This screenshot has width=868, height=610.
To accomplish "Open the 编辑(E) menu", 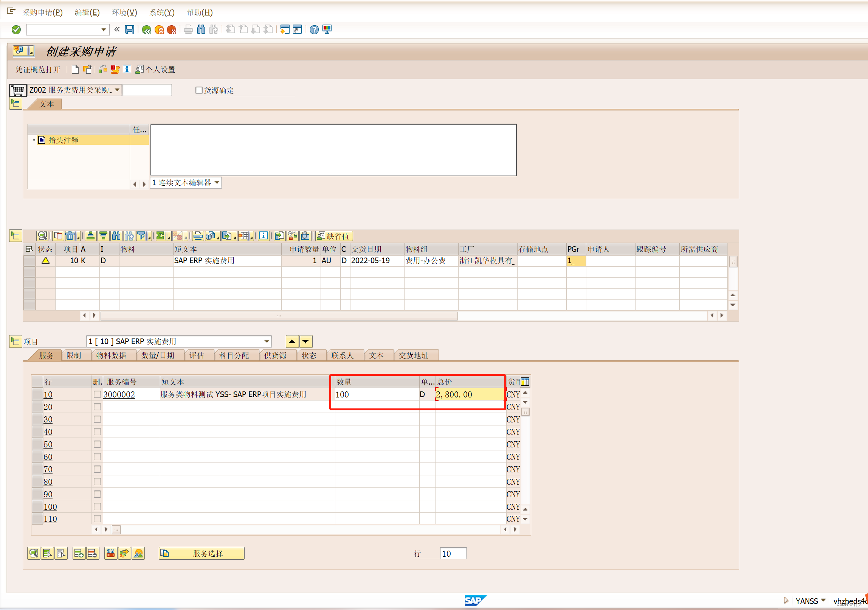I will click(x=87, y=12).
